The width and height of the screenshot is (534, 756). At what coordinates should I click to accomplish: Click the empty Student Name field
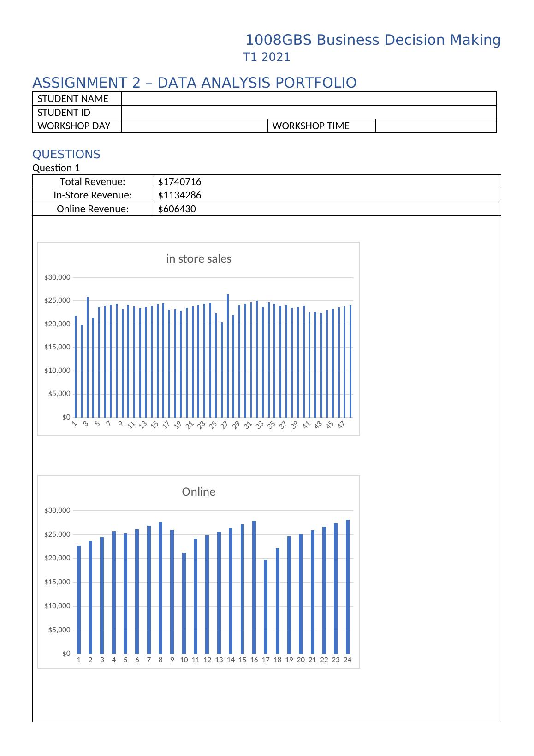point(309,99)
